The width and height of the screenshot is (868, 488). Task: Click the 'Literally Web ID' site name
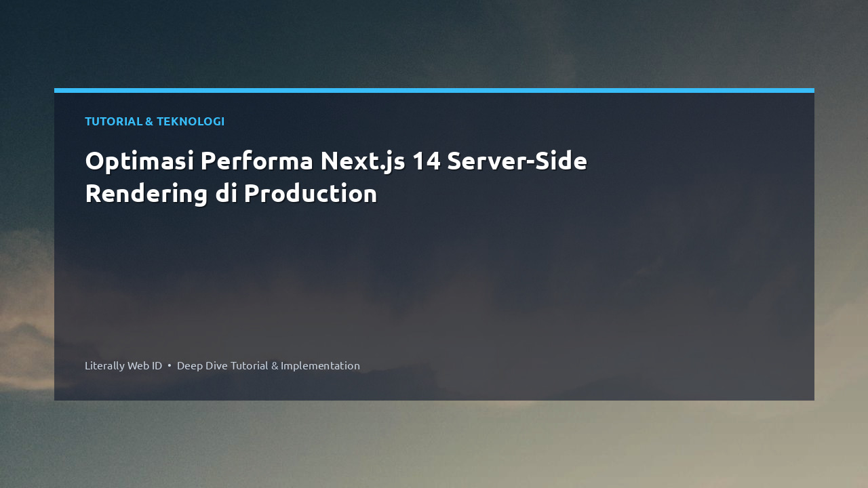(123, 365)
